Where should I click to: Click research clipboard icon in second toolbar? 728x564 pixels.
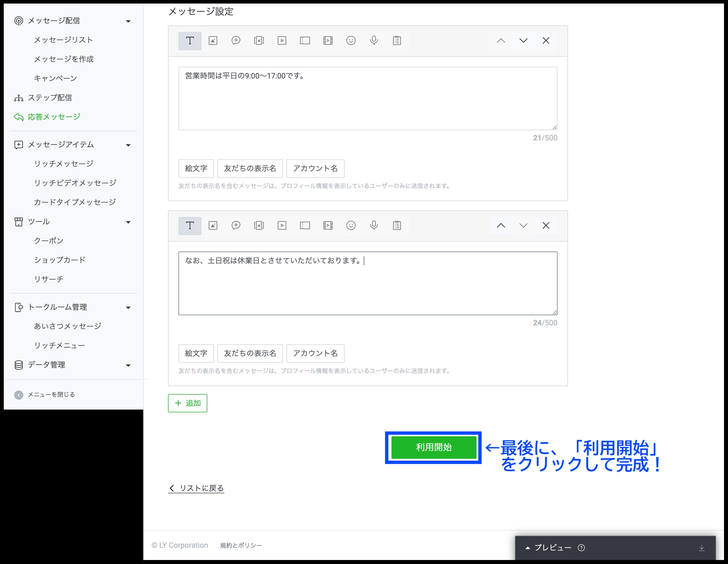coord(397,226)
